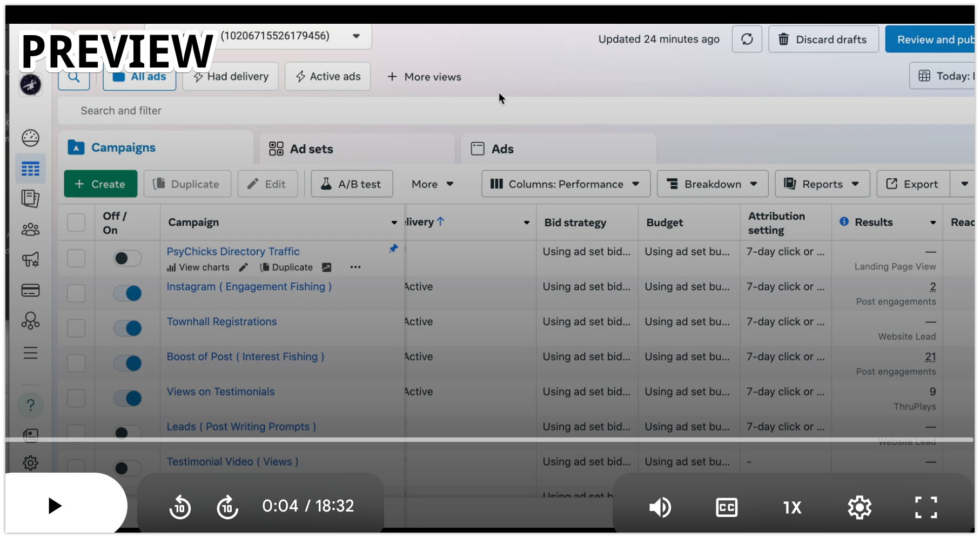The image size is (980, 538).
Task: Add a view with More views
Action: 424,77
